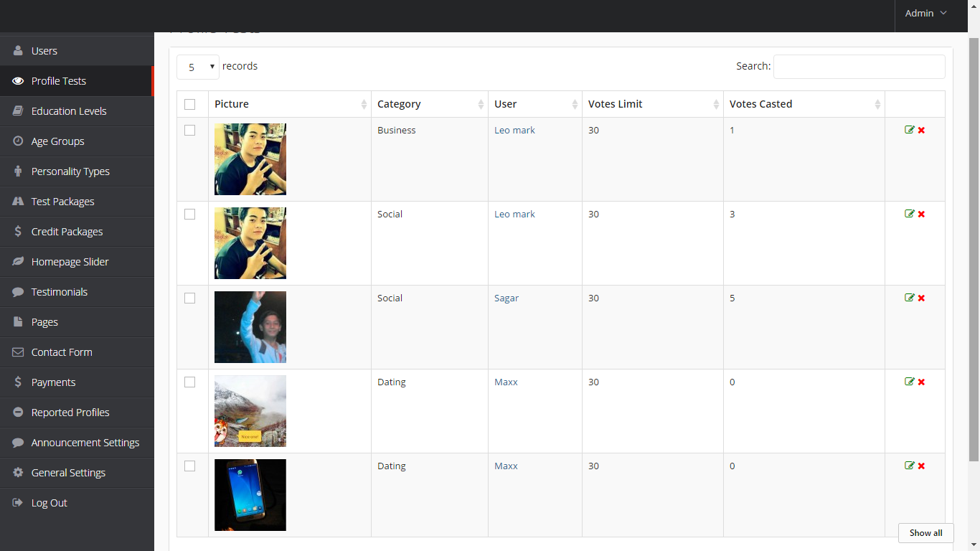The height and width of the screenshot is (551, 980).
Task: Edit Maxx's Dating row with mountain picture
Action: 910,382
